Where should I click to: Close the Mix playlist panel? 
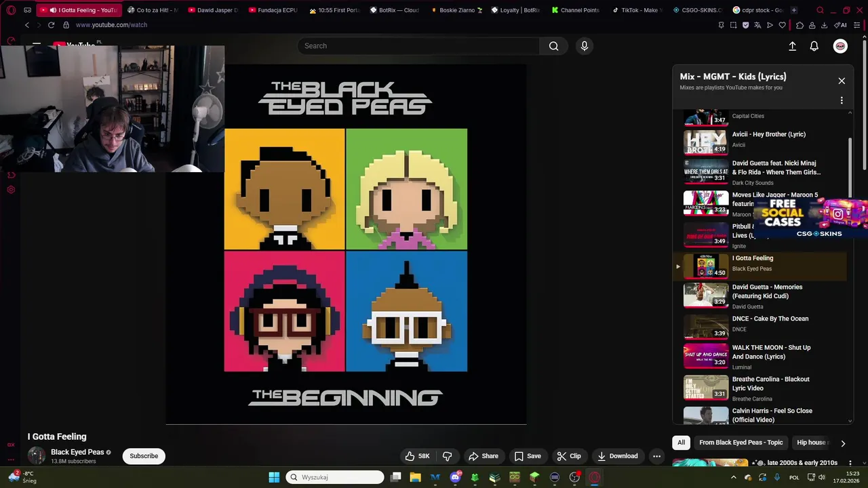842,81
